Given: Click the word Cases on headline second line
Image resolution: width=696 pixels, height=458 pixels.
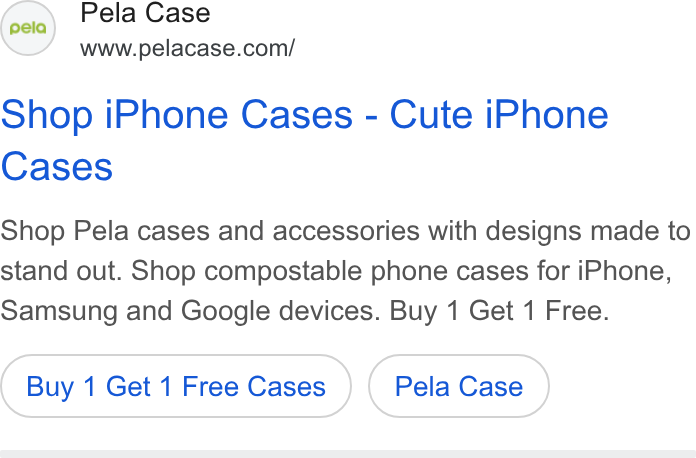Looking at the screenshot, I should pyautogui.click(x=57, y=167).
